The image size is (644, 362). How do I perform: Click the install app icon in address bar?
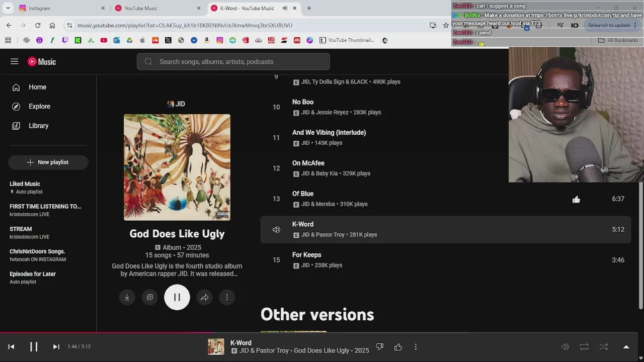(x=433, y=25)
